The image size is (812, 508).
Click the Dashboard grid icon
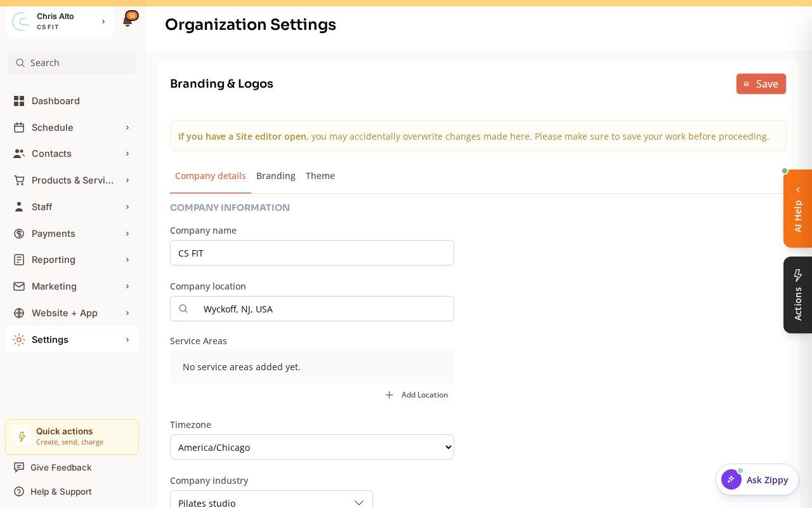click(19, 101)
